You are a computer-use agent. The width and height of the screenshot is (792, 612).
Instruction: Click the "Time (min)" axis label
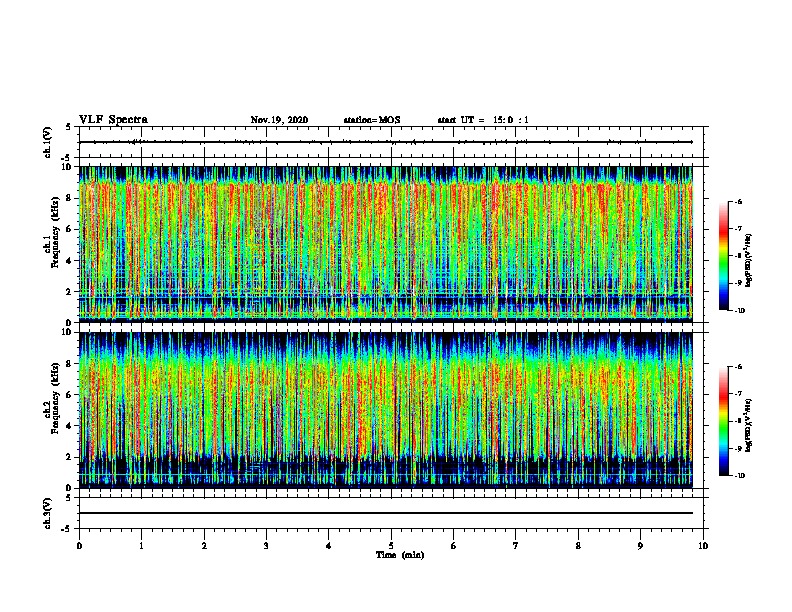click(400, 555)
